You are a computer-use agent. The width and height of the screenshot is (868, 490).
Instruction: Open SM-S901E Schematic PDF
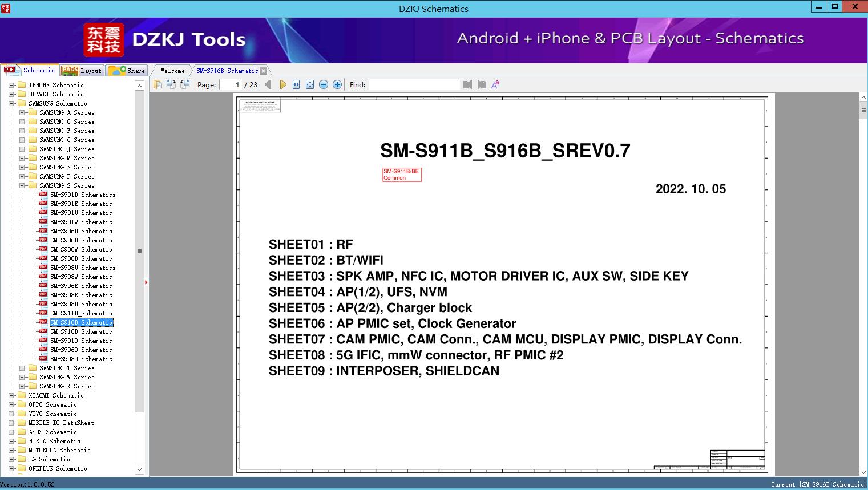81,204
